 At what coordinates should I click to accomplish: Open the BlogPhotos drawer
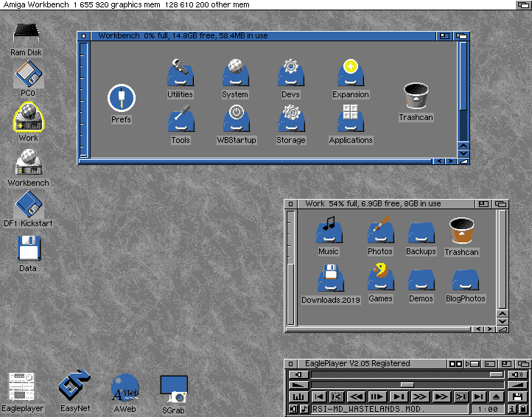click(x=466, y=286)
